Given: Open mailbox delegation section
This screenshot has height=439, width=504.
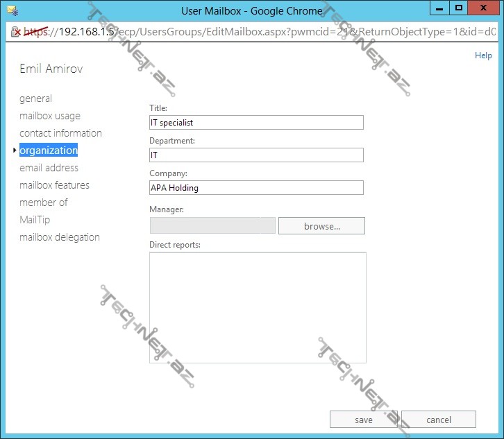Looking at the screenshot, I should [60, 237].
